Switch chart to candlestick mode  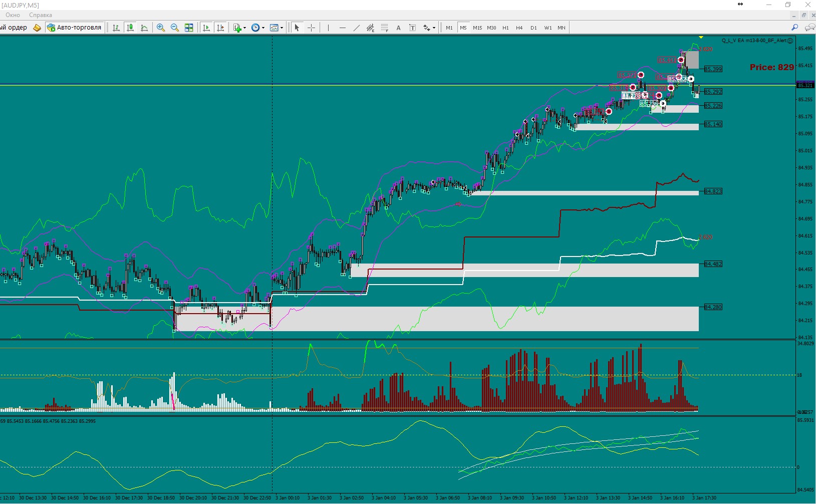tap(130, 28)
